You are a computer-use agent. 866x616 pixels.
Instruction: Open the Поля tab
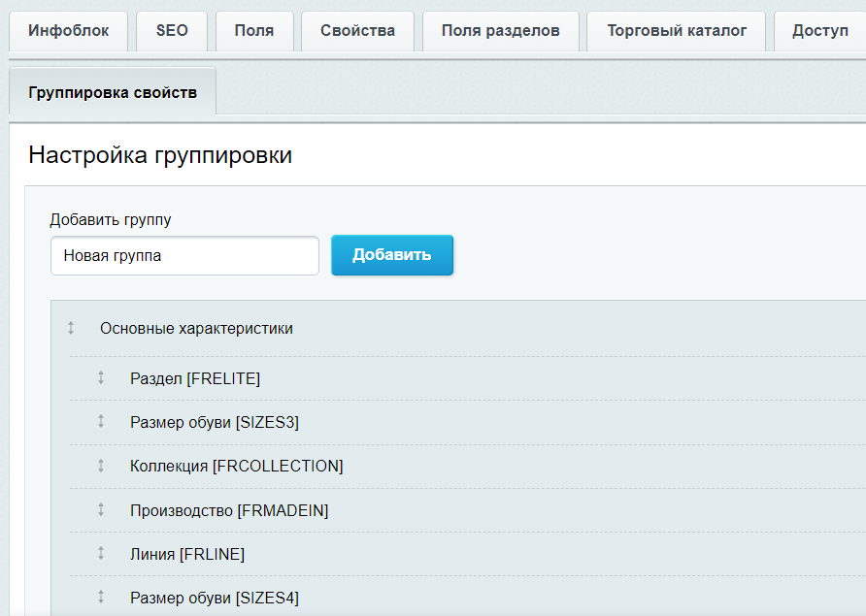coord(254,31)
